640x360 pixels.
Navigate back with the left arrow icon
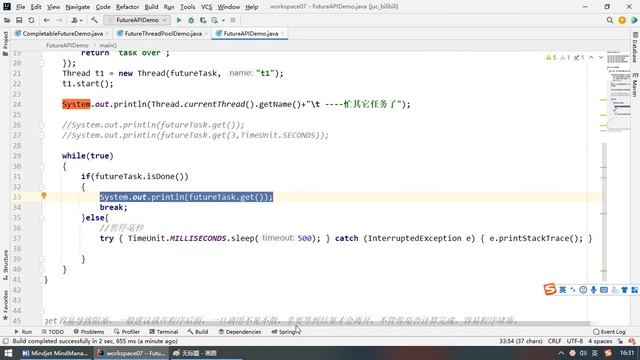(x=47, y=20)
